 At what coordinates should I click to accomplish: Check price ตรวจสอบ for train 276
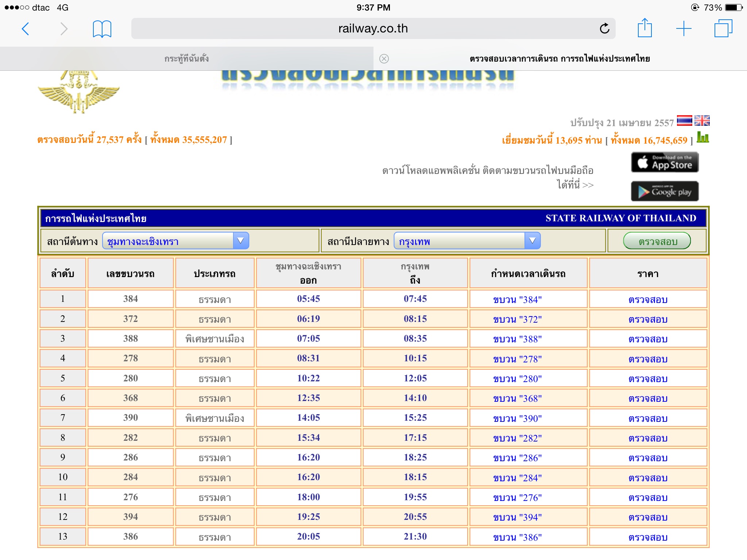pyautogui.click(x=648, y=498)
